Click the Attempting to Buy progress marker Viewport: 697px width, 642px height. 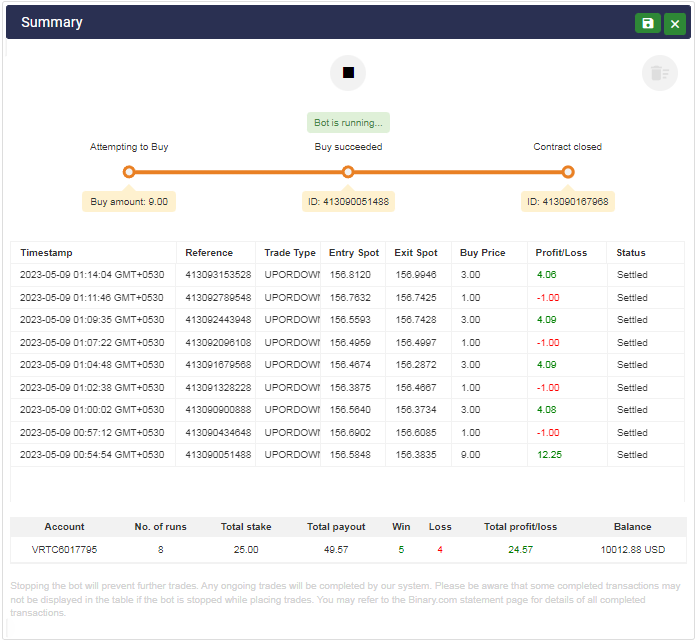(x=129, y=172)
